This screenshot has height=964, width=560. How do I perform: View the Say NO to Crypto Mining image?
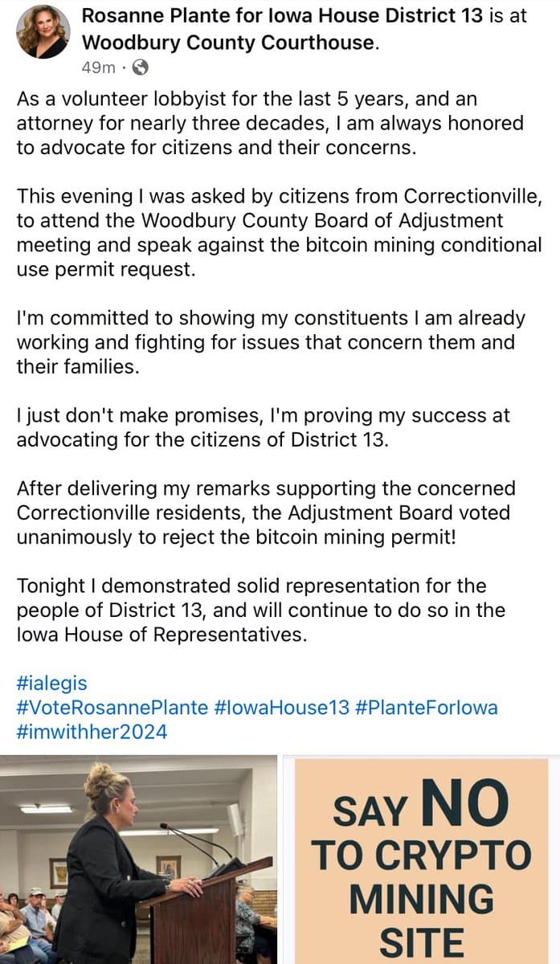pyautogui.click(x=420, y=860)
